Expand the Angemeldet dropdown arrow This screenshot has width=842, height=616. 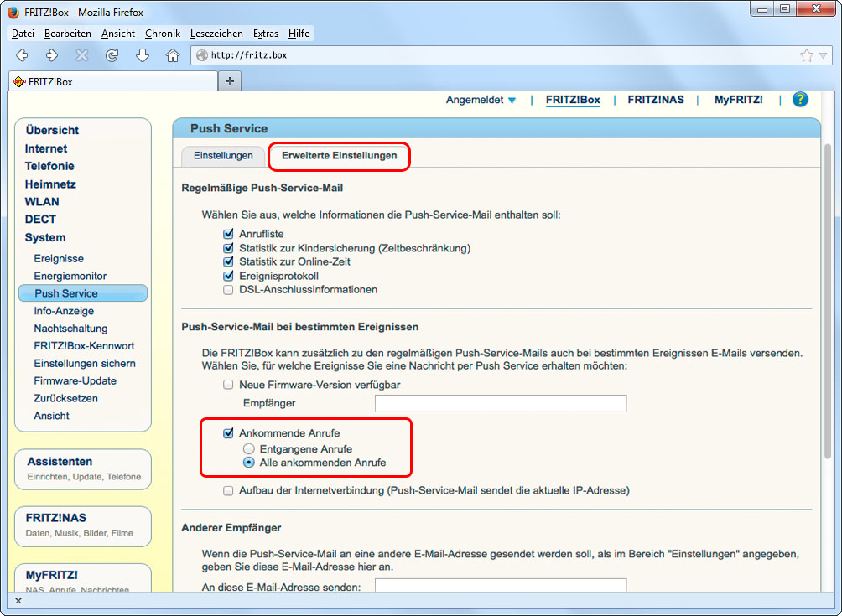512,101
